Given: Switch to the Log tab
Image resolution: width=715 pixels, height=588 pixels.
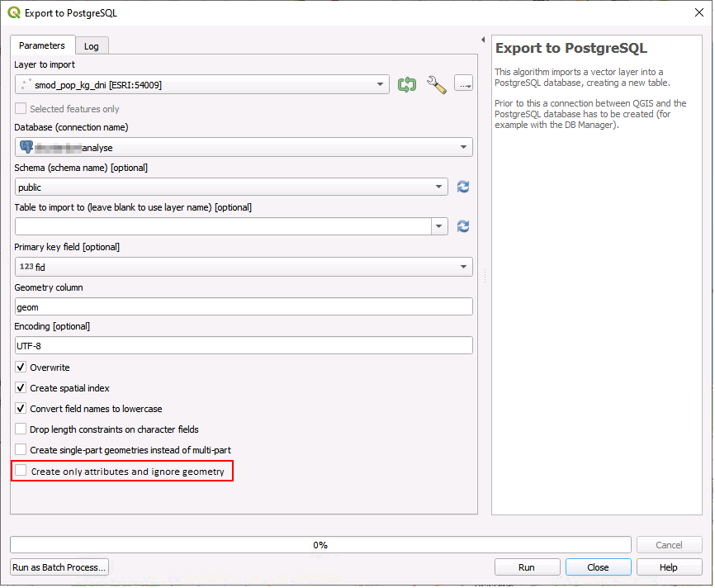Looking at the screenshot, I should pos(92,45).
